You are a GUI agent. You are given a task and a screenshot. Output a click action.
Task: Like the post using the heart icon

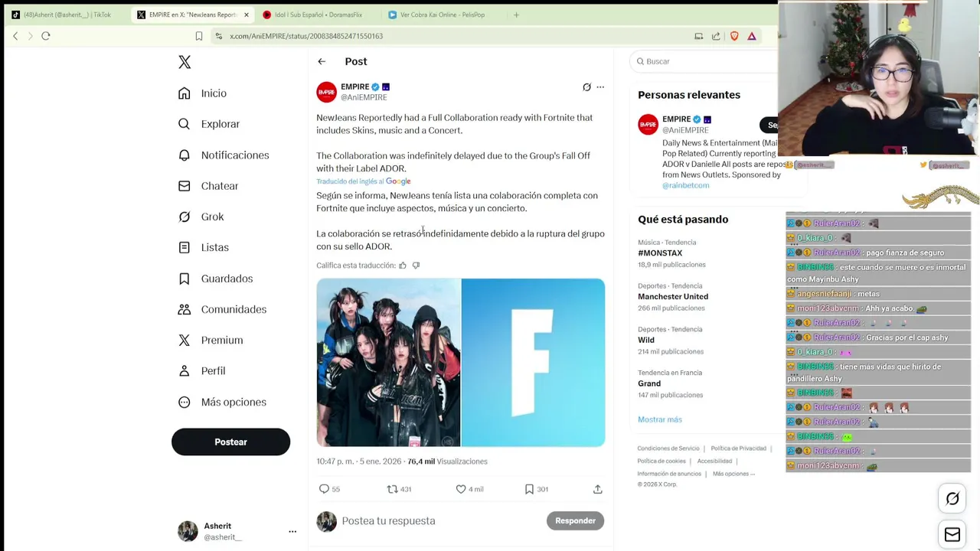469,489
